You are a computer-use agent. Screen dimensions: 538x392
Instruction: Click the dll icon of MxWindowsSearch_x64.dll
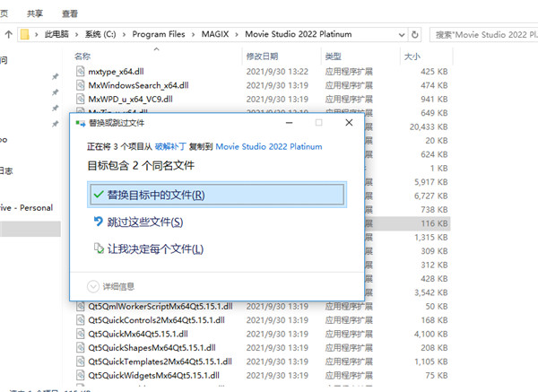pos(81,85)
